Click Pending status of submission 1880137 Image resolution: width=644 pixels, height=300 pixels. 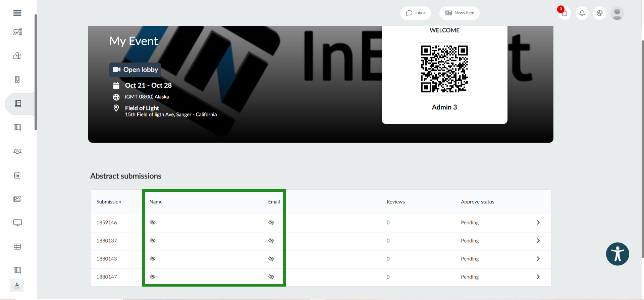(470, 241)
